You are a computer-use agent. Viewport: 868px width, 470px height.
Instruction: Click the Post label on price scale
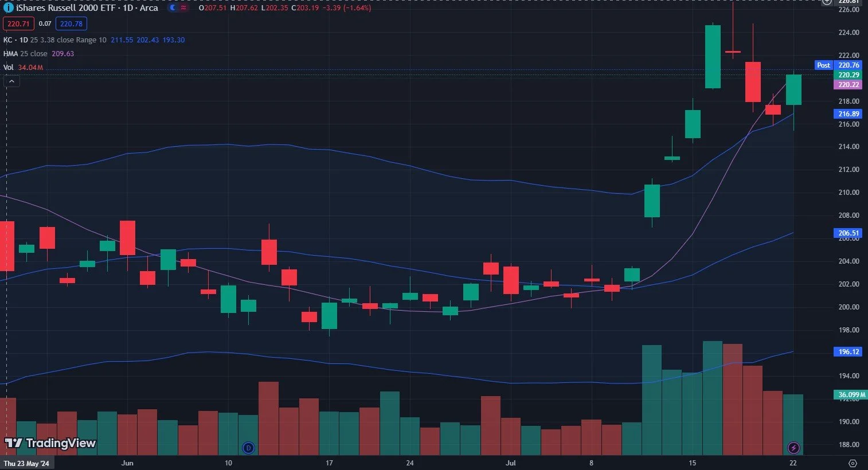823,65
